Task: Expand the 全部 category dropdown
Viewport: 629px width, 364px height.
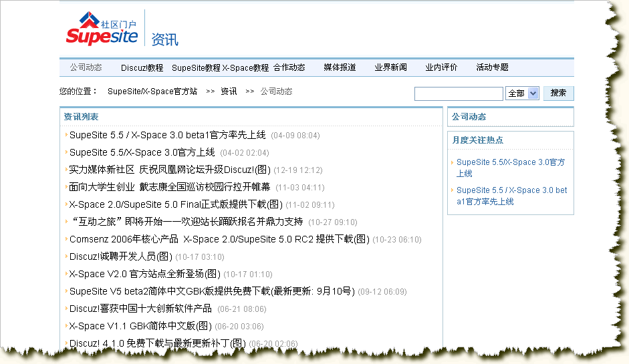Action: click(522, 94)
